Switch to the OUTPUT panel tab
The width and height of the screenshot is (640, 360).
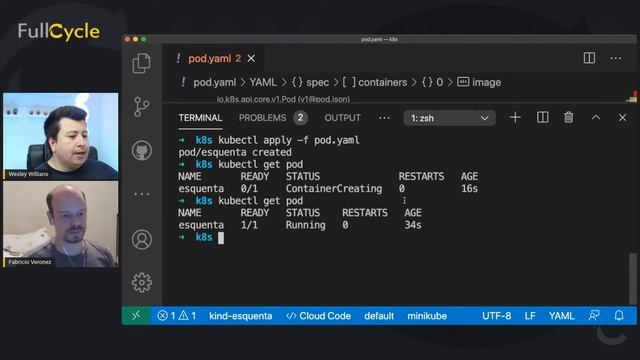(342, 118)
